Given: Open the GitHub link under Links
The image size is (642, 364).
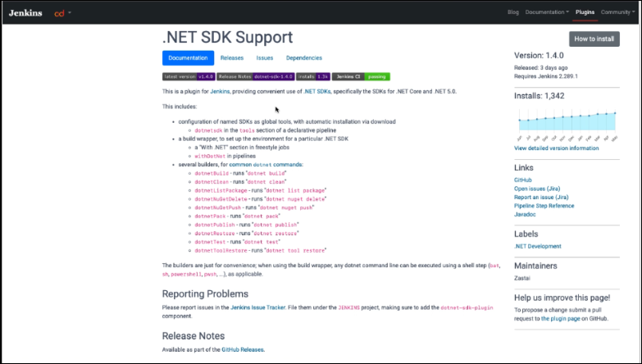Looking at the screenshot, I should point(523,179).
